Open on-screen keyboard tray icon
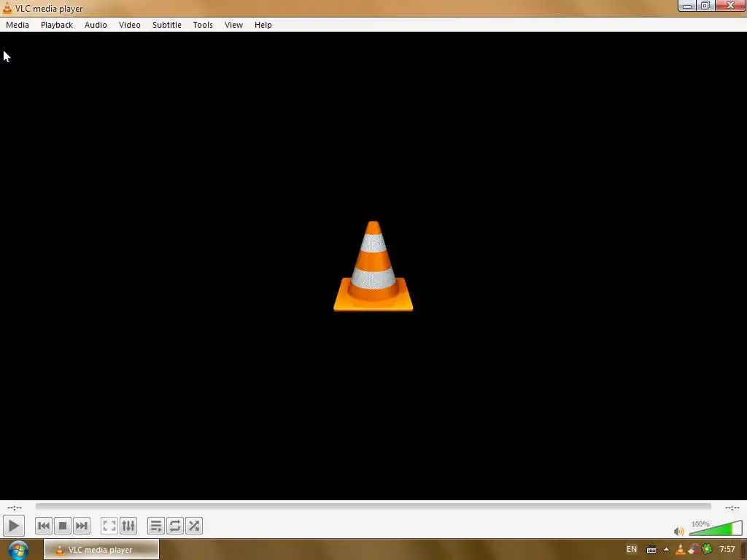The image size is (747, 560). point(651,550)
